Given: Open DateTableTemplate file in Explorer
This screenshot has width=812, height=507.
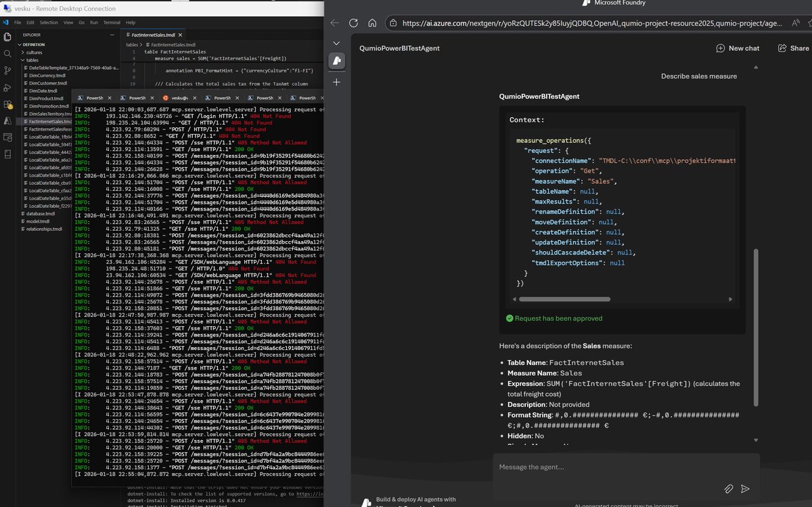Looking at the screenshot, I should click(x=73, y=68).
